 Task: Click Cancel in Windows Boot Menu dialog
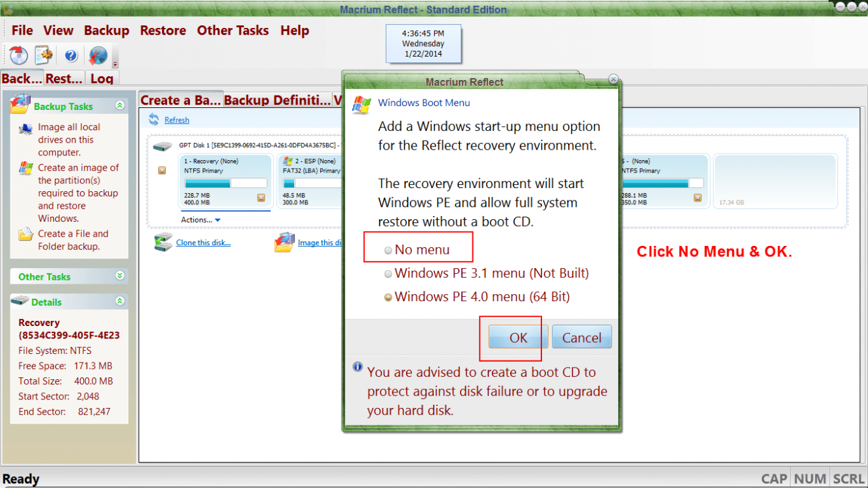point(582,337)
